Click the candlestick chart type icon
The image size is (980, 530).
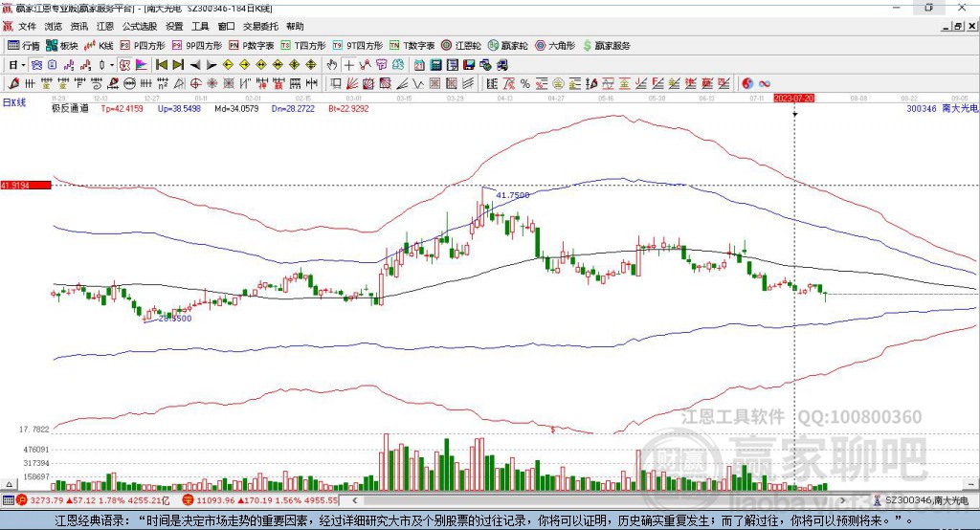tap(101, 65)
